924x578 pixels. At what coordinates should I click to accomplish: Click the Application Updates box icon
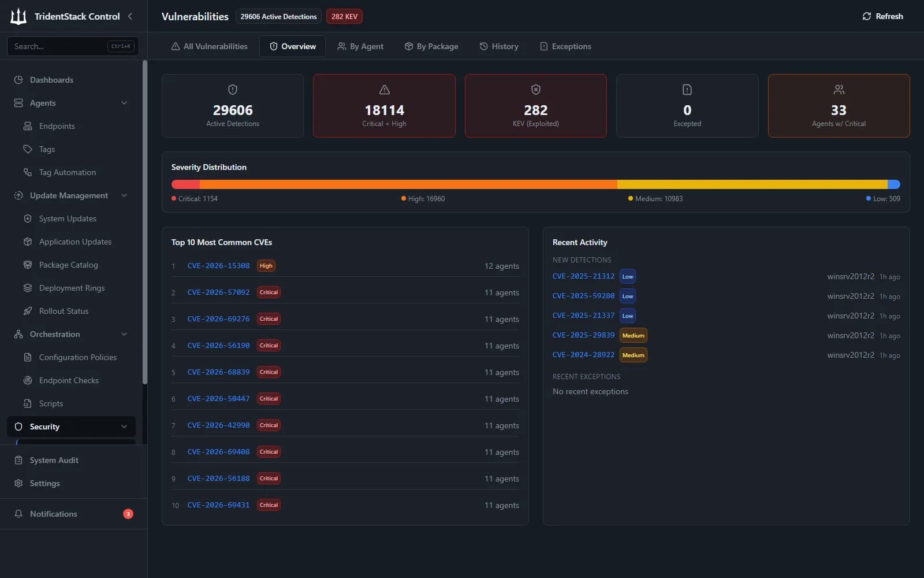[27, 242]
